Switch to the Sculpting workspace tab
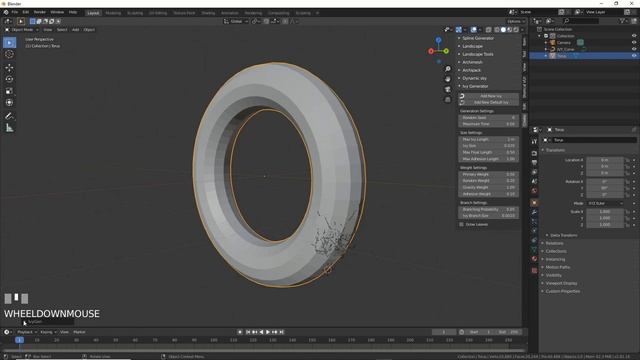640x360 pixels. click(135, 13)
